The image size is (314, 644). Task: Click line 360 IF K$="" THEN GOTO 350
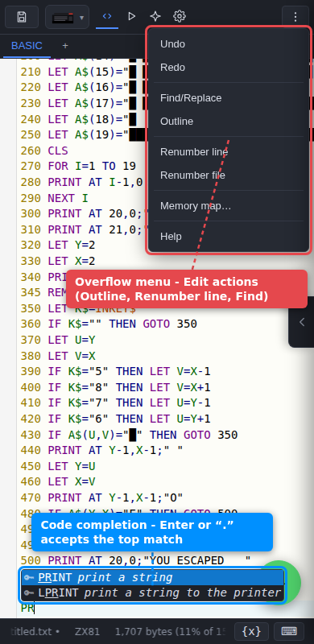click(109, 324)
